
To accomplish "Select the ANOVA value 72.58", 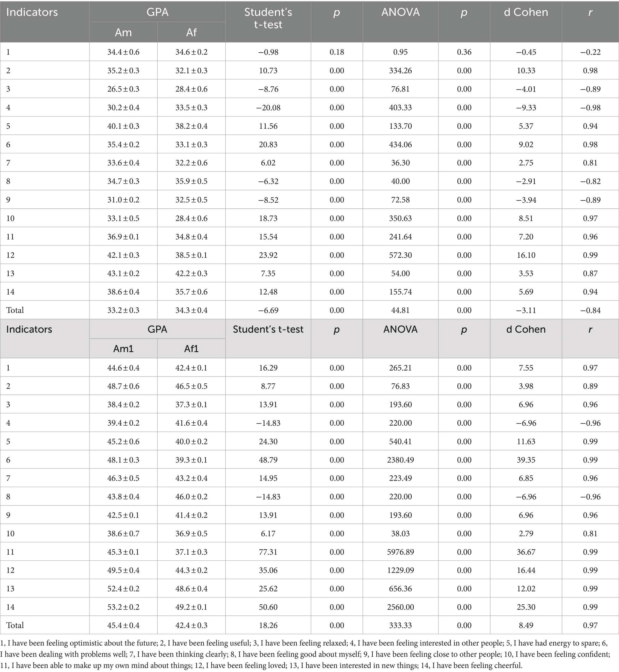I will click(400, 200).
